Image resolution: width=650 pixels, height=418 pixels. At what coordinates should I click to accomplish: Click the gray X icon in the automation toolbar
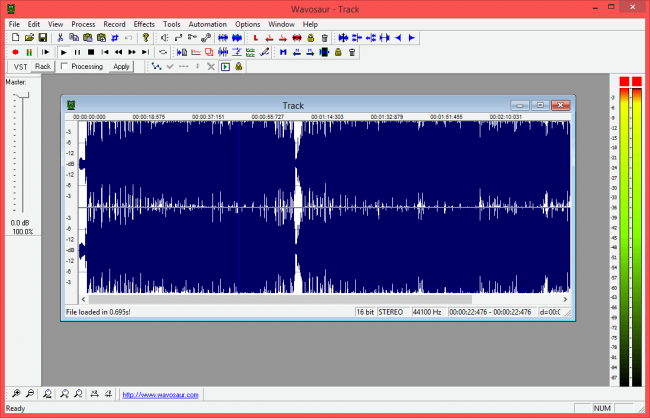[211, 66]
